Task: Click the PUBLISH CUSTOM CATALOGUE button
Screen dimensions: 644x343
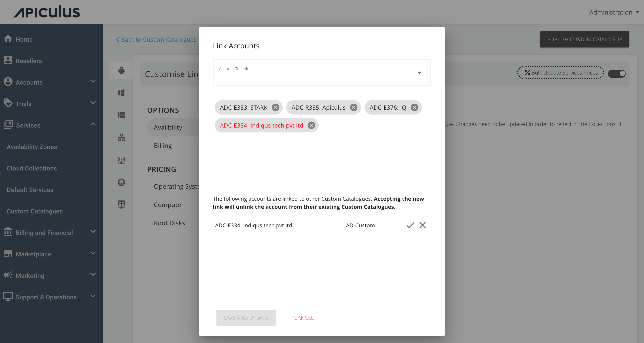Action: click(x=584, y=39)
